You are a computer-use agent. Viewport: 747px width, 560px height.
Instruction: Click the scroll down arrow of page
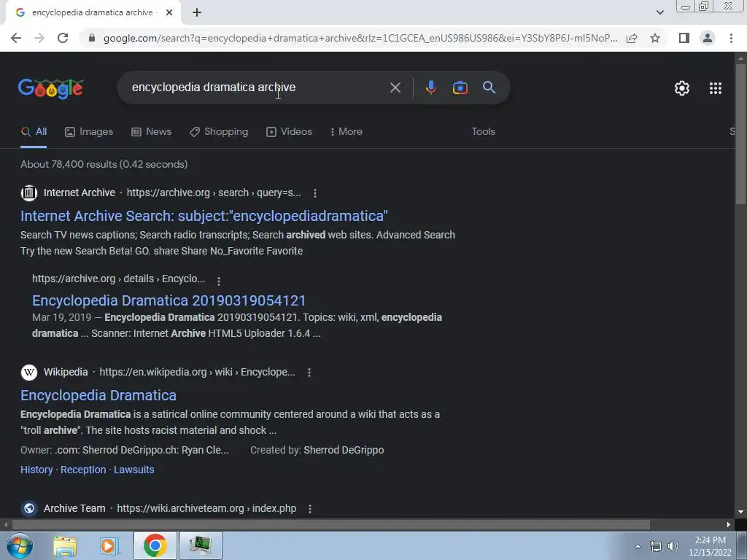pyautogui.click(x=740, y=512)
